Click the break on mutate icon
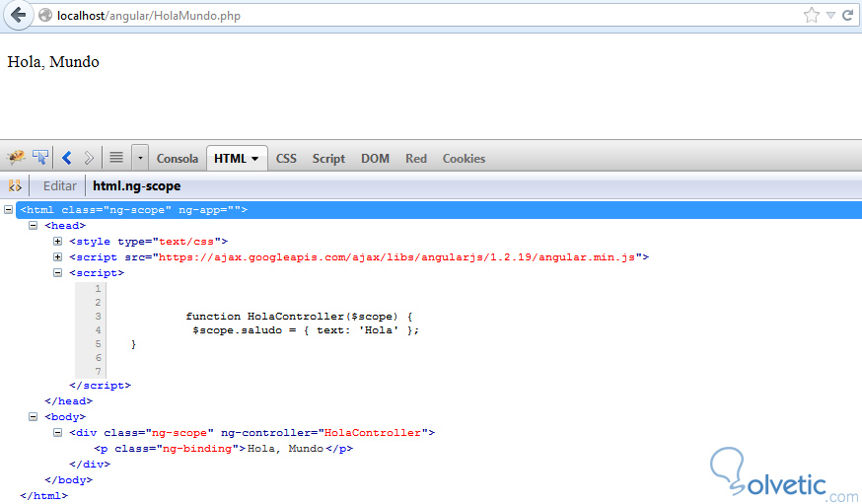The image size is (862, 504). tap(15, 185)
